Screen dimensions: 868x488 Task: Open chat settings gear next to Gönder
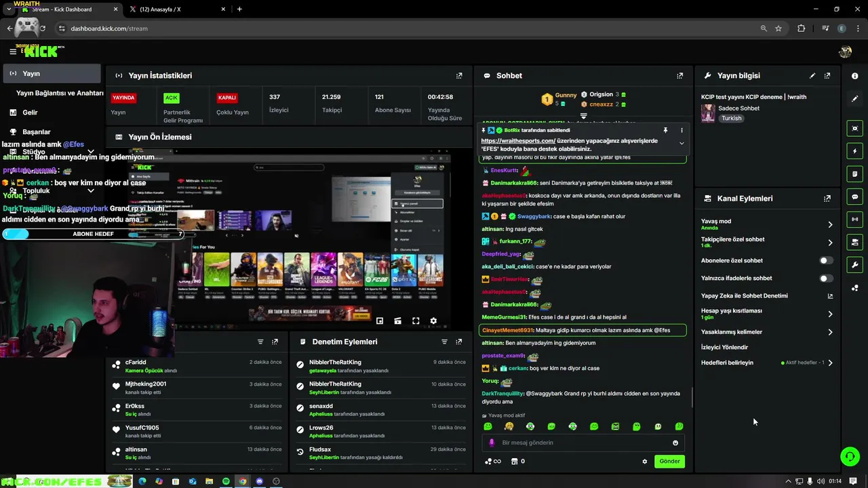point(645,462)
